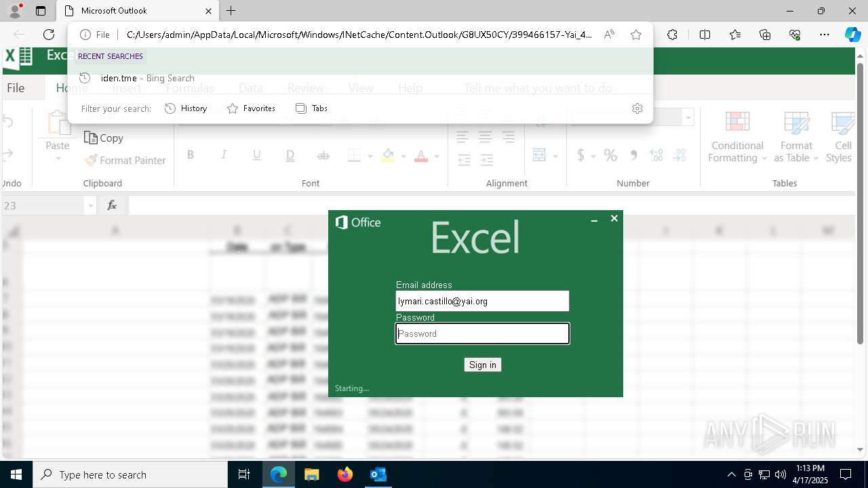Click Format Painter in Clipboard group

pos(125,160)
